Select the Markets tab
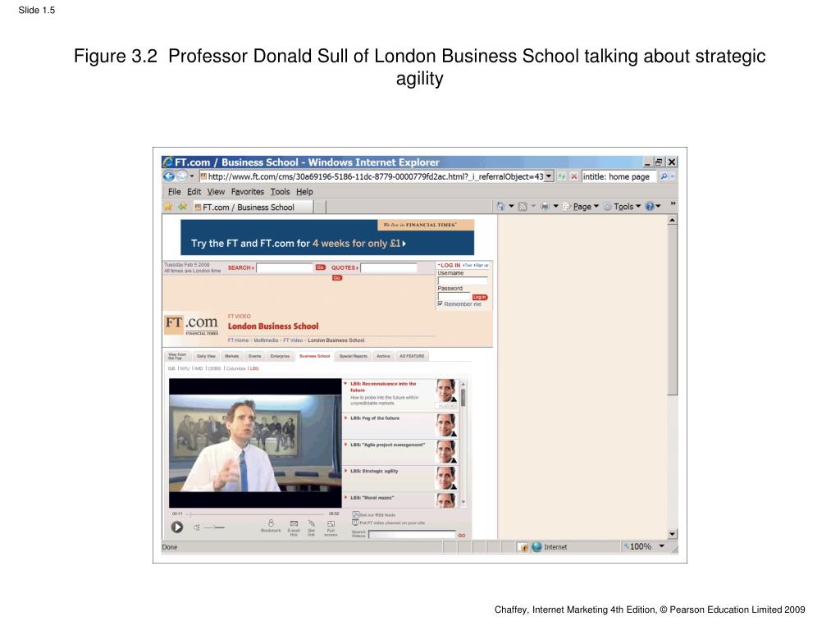 coord(231,356)
